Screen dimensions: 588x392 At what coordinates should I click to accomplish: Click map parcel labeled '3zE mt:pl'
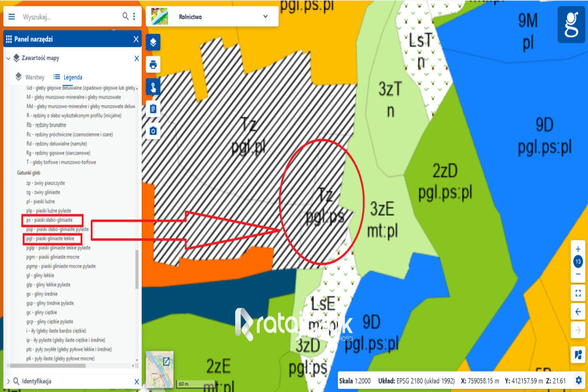pyautogui.click(x=382, y=219)
